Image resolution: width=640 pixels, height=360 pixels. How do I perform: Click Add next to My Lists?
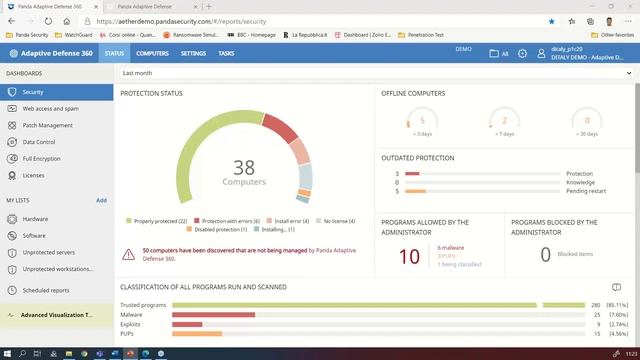(101, 200)
